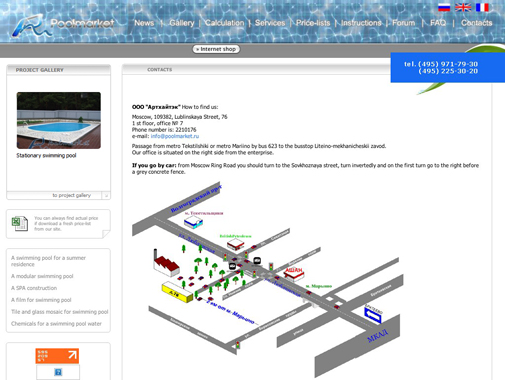Open 'A modular swimming pool' link

[42, 276]
